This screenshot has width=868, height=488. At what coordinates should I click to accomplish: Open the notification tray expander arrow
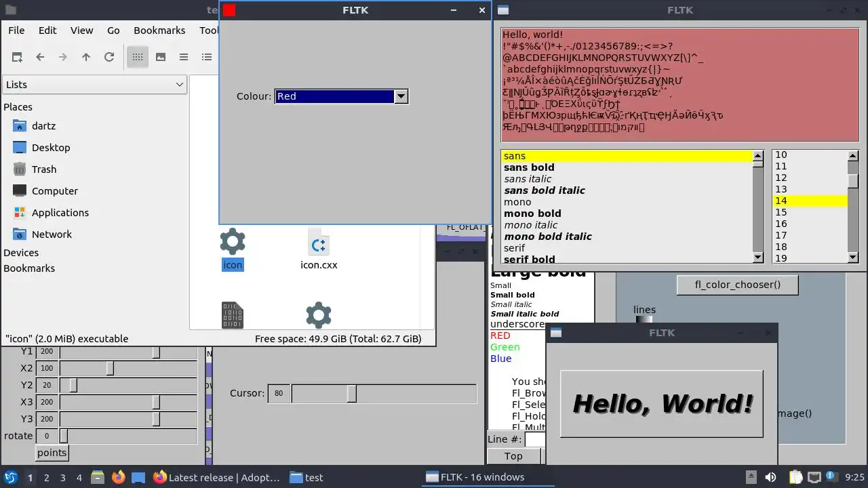click(751, 477)
